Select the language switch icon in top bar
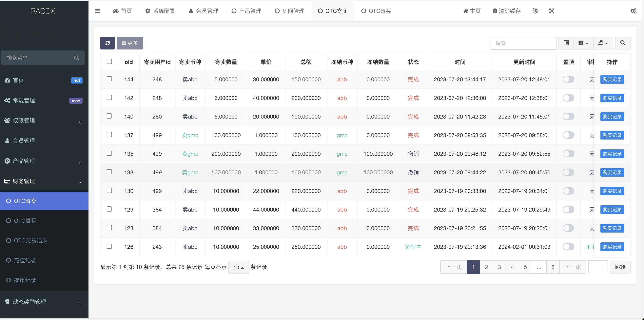Screen dimensions: 644x320 tap(535, 11)
